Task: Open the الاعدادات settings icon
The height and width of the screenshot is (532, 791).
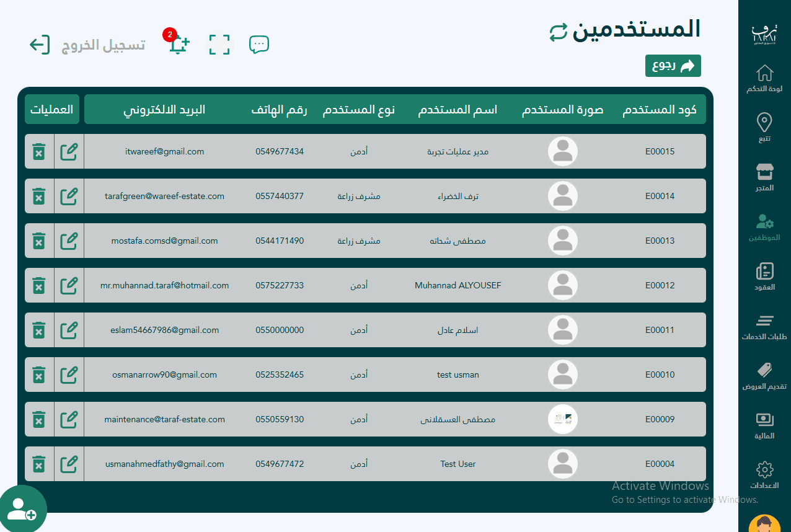Action: pos(764,474)
